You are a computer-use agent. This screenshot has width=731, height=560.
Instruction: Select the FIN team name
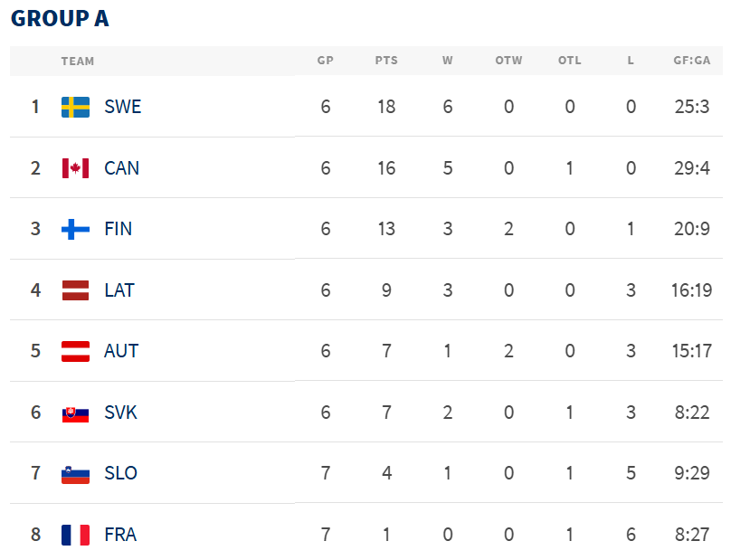click(118, 229)
